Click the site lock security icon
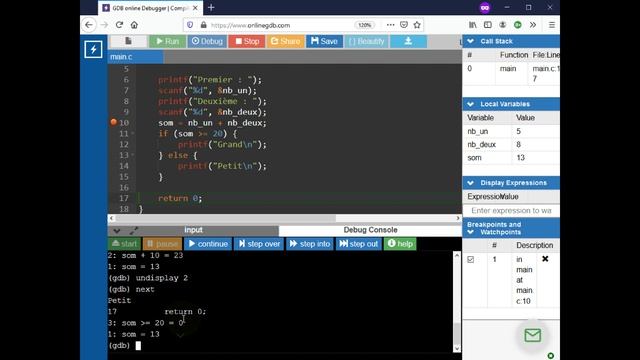This screenshot has height=360, width=640. [x=204, y=25]
